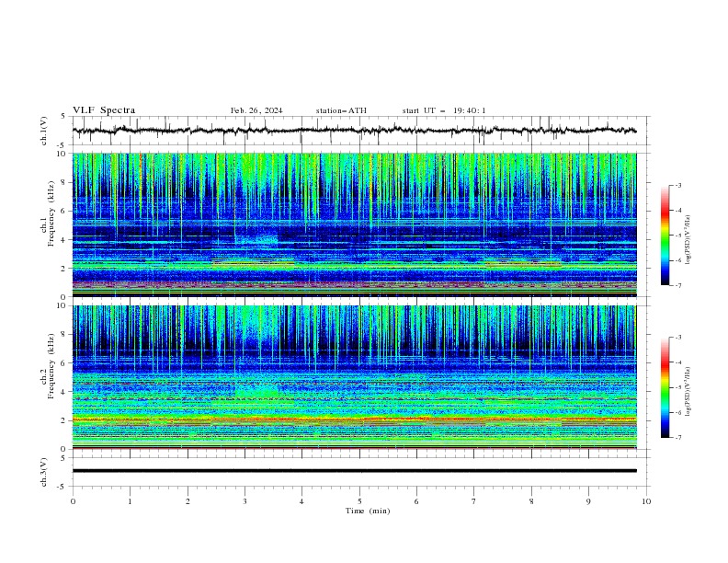Click the 'ch.3(V)' waveform axis label

tap(44, 472)
